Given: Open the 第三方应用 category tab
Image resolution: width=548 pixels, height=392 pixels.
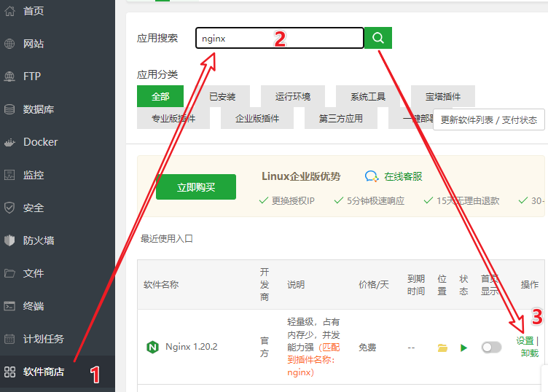Looking at the screenshot, I should [341, 119].
